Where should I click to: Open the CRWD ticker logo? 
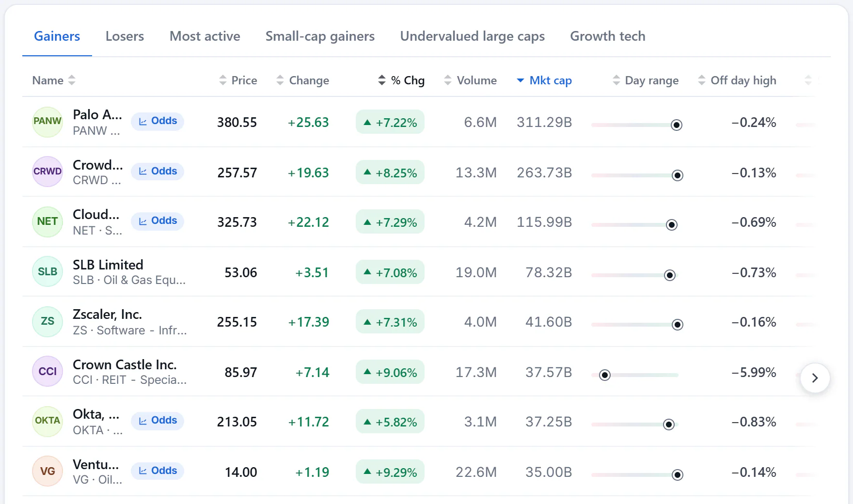pyautogui.click(x=47, y=172)
